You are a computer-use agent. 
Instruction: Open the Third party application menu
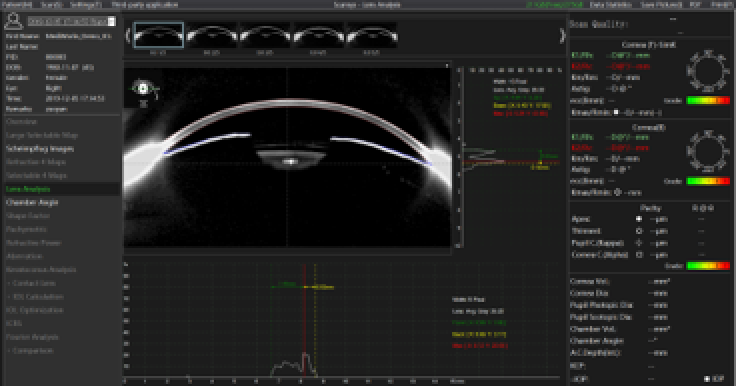point(145,5)
